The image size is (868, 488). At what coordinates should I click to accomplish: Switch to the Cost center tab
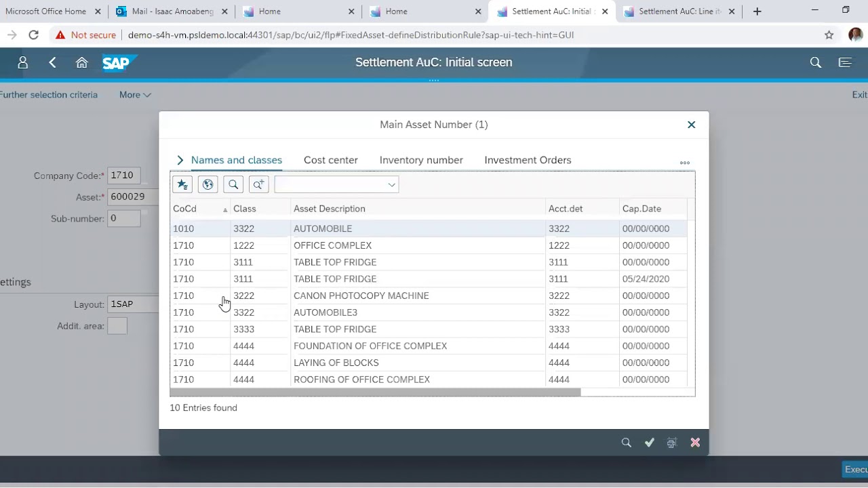point(331,160)
